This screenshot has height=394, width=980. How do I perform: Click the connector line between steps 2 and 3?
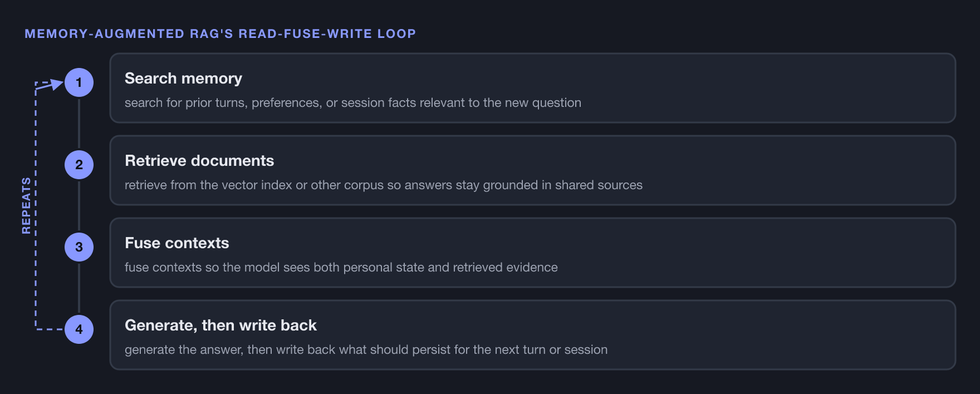tap(79, 206)
